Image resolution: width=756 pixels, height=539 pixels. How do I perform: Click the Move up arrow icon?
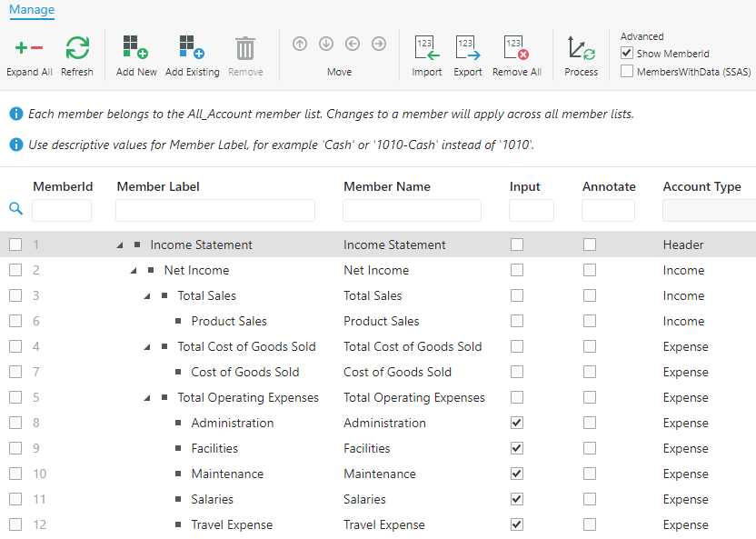pyautogui.click(x=300, y=43)
